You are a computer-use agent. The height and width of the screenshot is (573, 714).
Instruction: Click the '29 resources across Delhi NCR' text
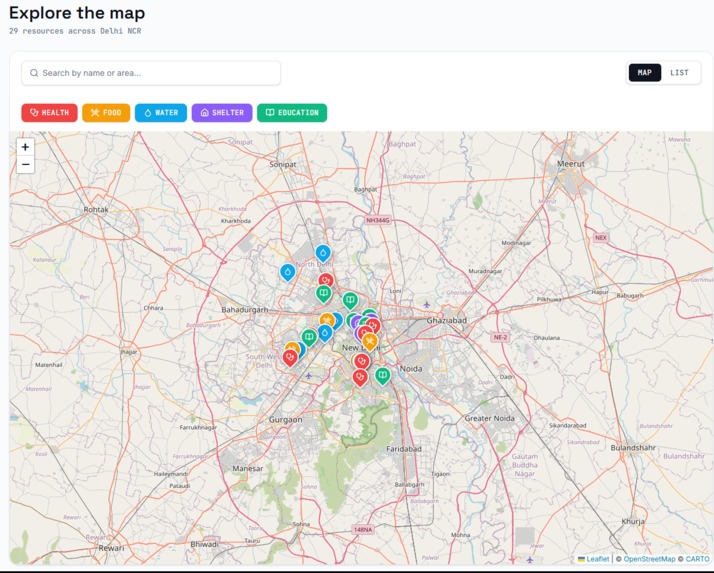coord(75,31)
